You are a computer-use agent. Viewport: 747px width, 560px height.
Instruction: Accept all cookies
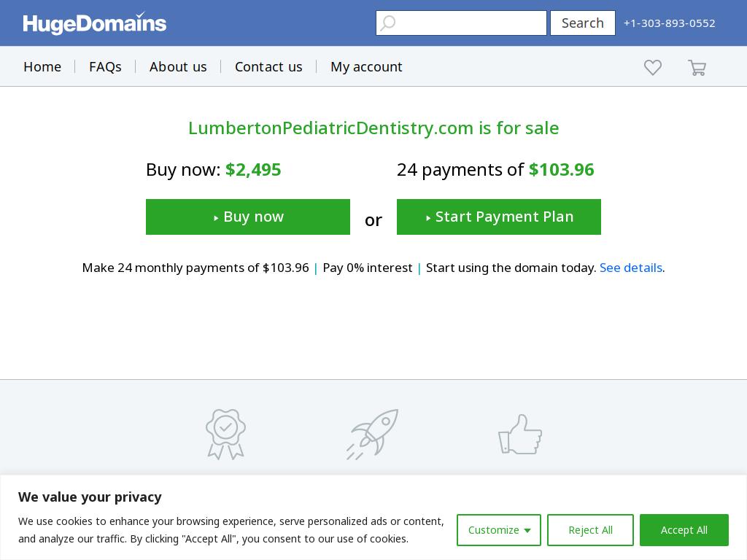(684, 530)
